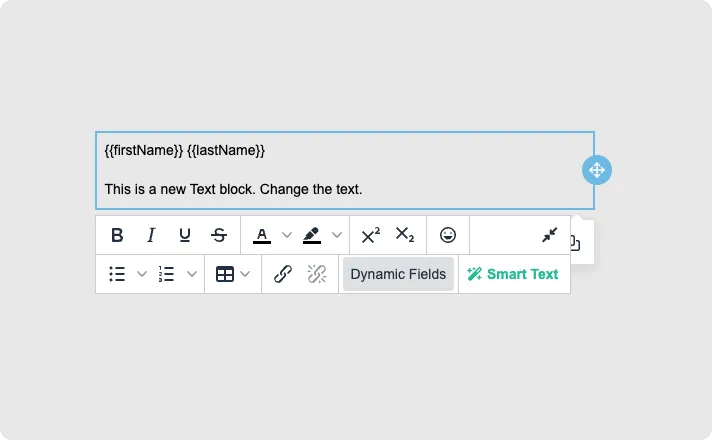Toggle bold formatting
Image resolution: width=712 pixels, height=440 pixels.
117,235
